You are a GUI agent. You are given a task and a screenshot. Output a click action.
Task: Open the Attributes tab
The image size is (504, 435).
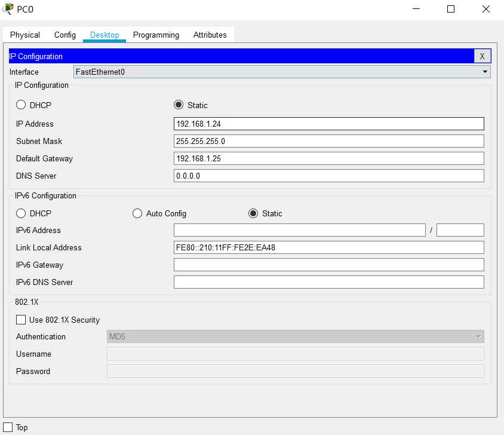pos(210,35)
